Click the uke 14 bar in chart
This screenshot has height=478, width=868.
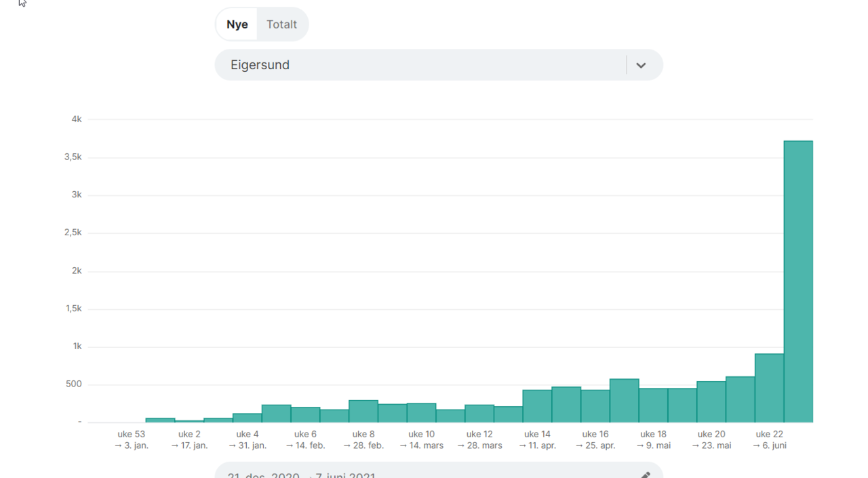pos(537,406)
